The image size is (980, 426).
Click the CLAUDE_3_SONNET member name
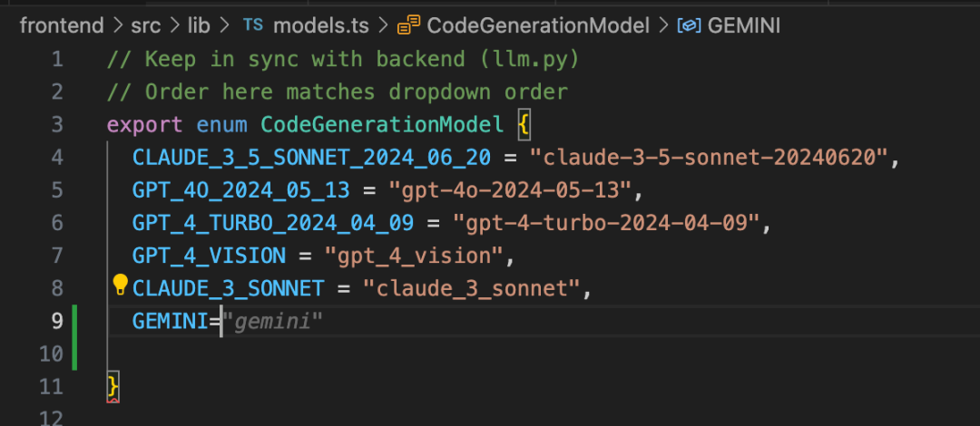[x=228, y=288]
